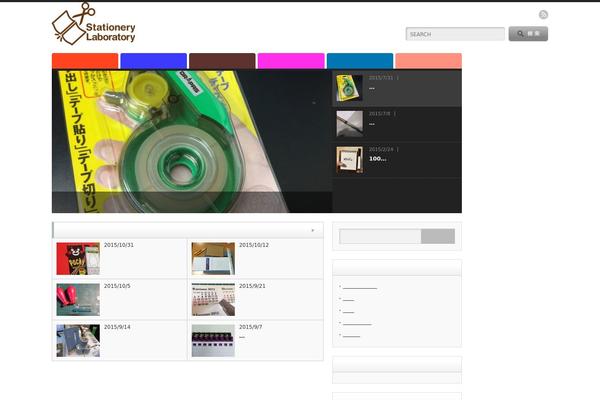Select the gray pen thumbnail in slider list
600x400 pixels.
[x=349, y=124]
